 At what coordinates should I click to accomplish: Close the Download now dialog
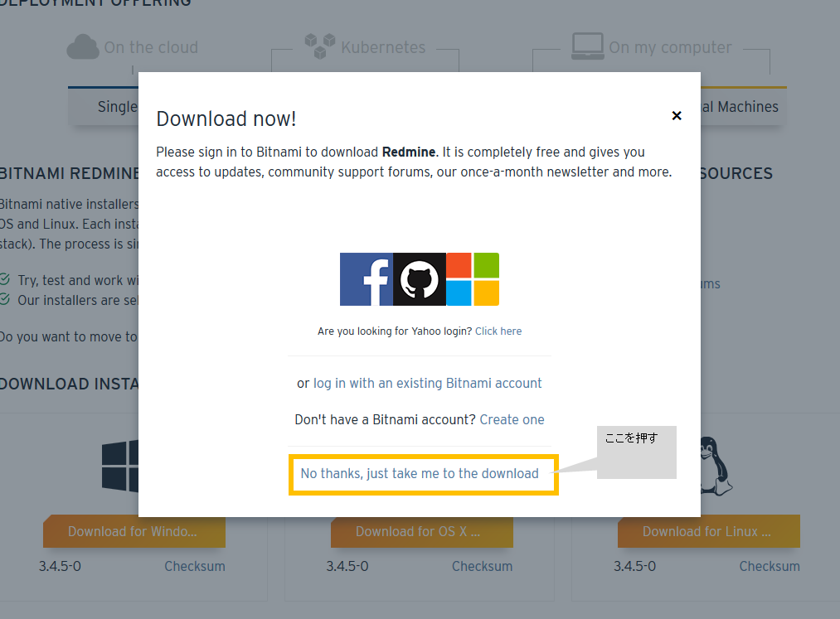click(x=677, y=116)
